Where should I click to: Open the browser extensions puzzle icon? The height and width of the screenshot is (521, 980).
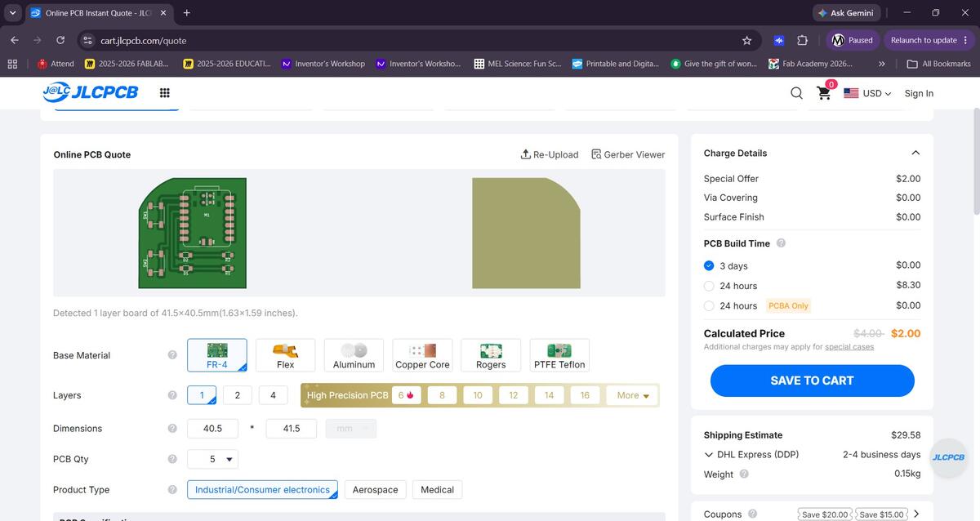coord(802,40)
